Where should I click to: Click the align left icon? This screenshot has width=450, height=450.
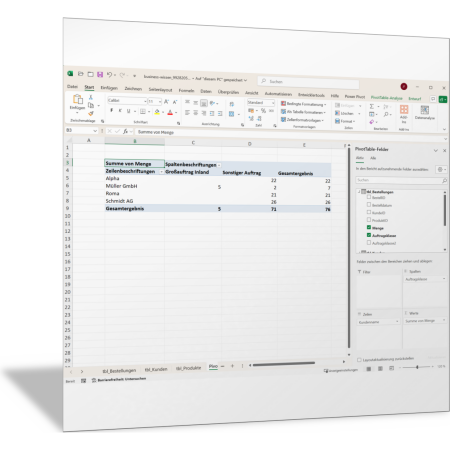[187, 113]
